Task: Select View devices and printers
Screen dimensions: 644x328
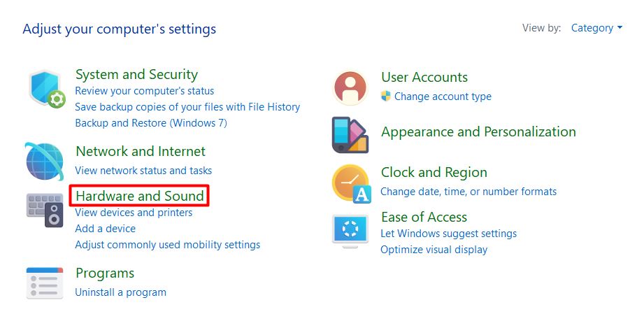Action: [x=134, y=213]
